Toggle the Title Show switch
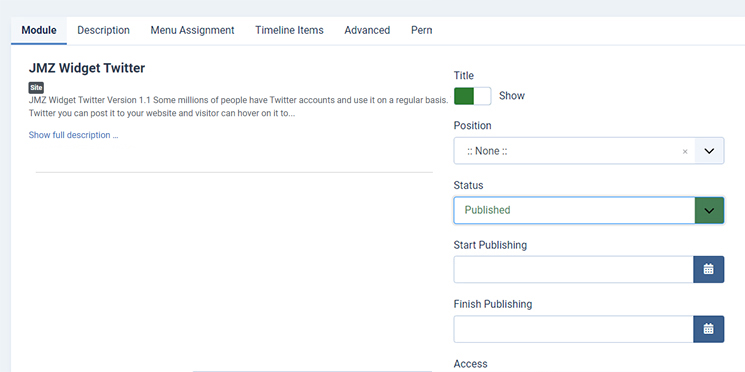Viewport: 745px width, 372px height. (x=472, y=96)
